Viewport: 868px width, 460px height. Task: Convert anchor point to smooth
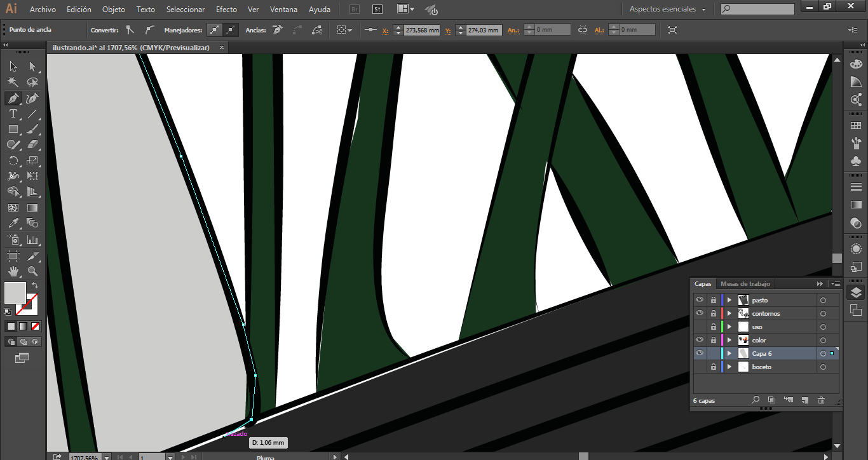[149, 30]
